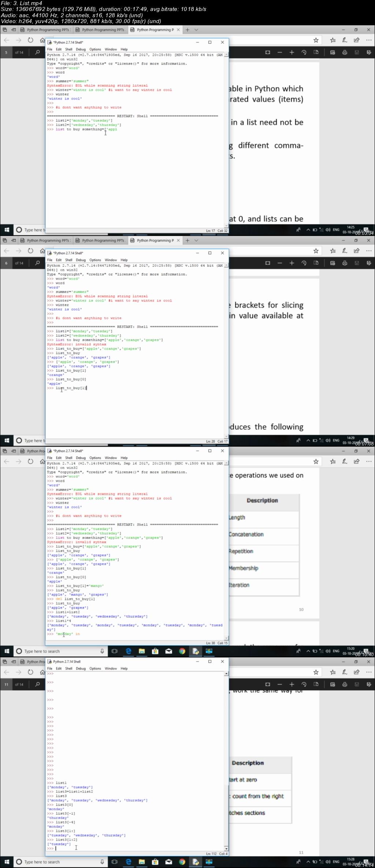Open Chrome taskbar icon in 00:10:40 frame
Screen dimensions: 375x868
point(182,651)
